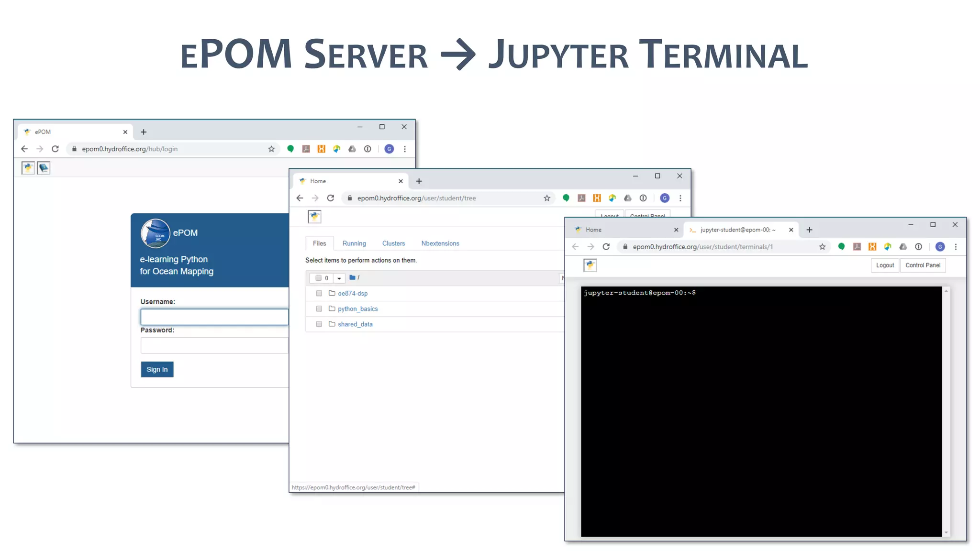The width and height of the screenshot is (980, 551).
Task: Switch to the Clusters tab
Action: (393, 243)
